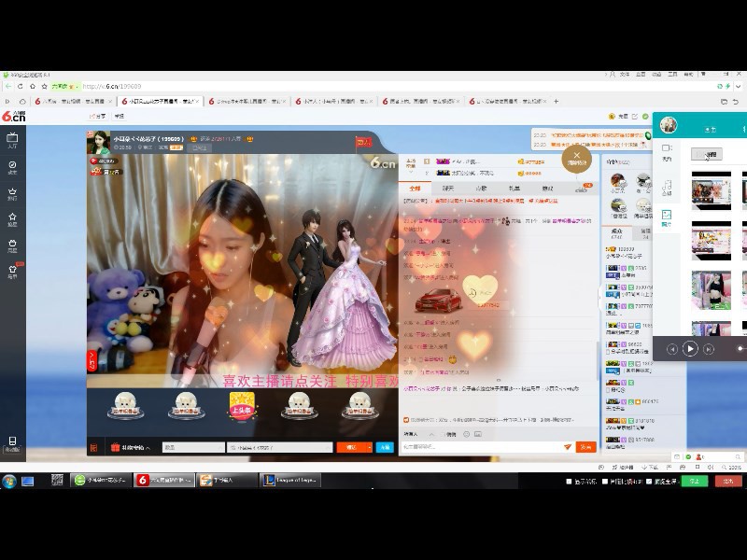The height and width of the screenshot is (560, 747).
Task: Click the orange paper-plane icon in chat
Action: coord(568,447)
